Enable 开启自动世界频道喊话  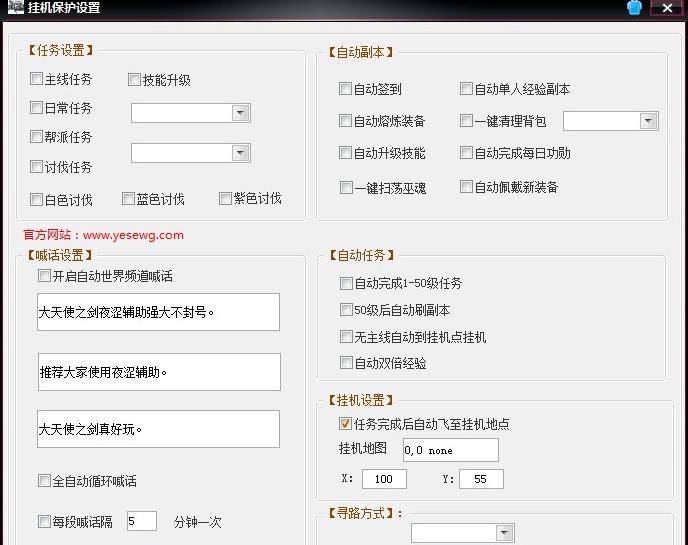pos(44,276)
